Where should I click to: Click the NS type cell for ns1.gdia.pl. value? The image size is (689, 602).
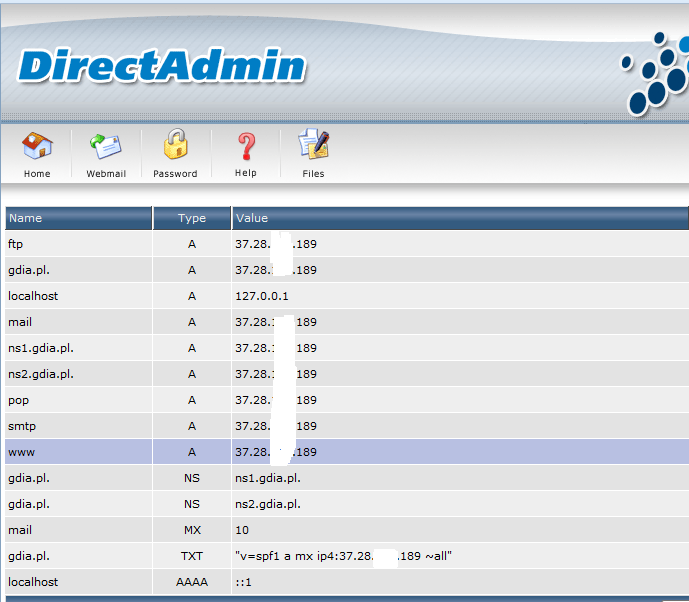click(192, 478)
